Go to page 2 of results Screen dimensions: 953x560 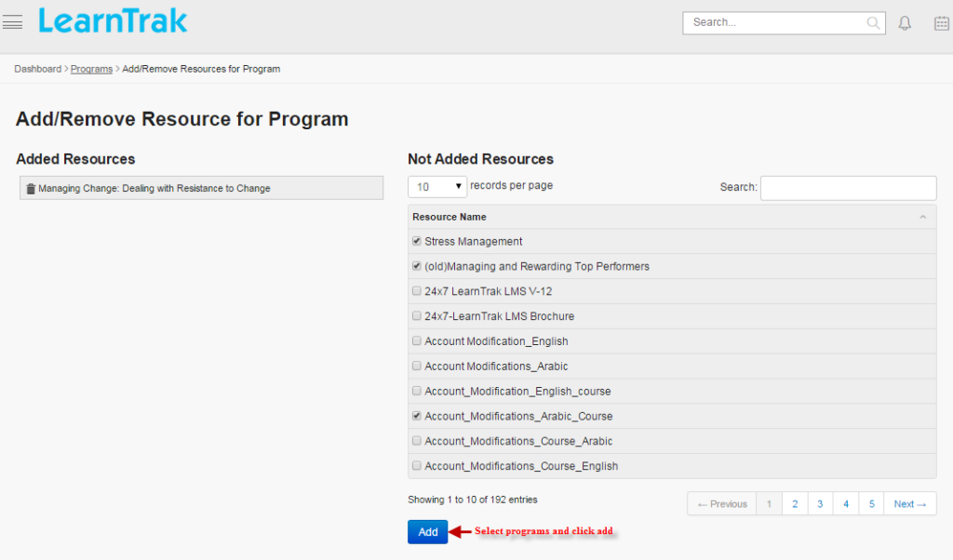795,504
